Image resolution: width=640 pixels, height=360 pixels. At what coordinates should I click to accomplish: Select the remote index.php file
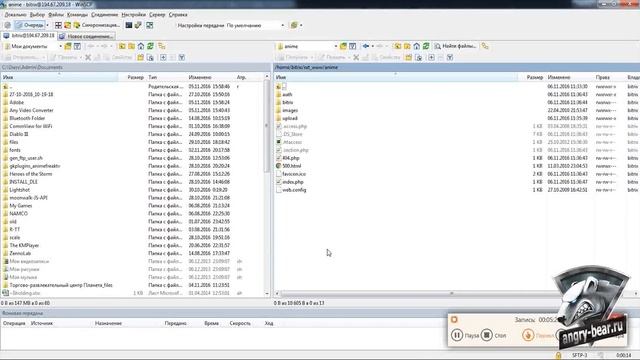[x=293, y=182]
